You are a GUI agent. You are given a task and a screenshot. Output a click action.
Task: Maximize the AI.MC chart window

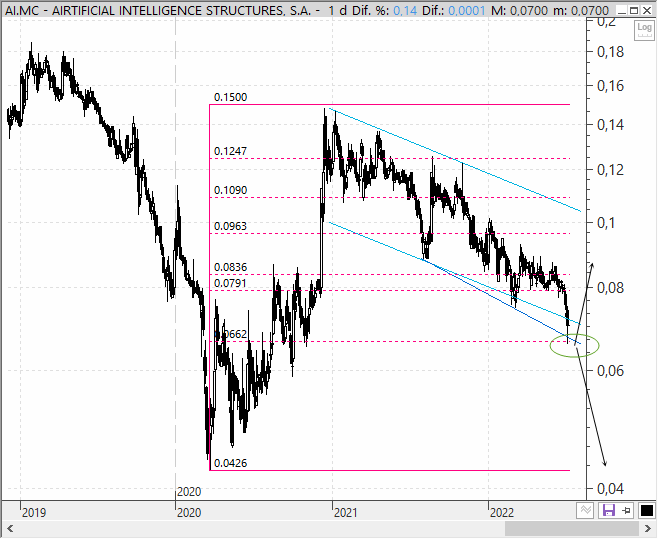(x=634, y=10)
